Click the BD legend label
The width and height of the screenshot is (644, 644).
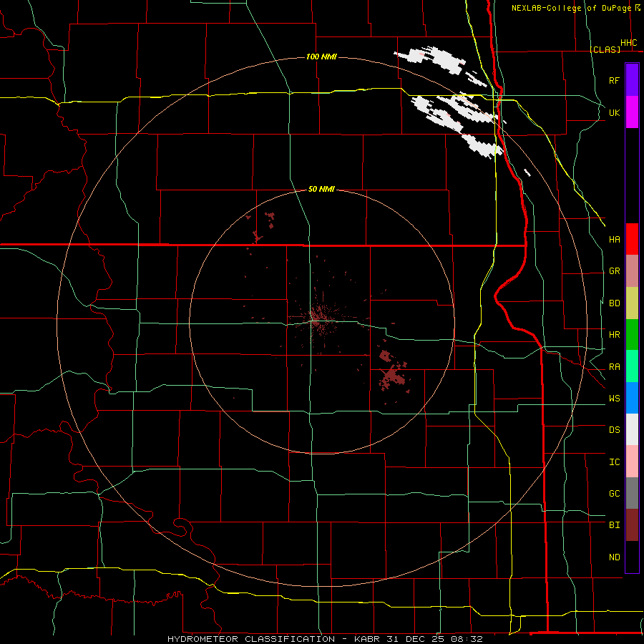614,303
